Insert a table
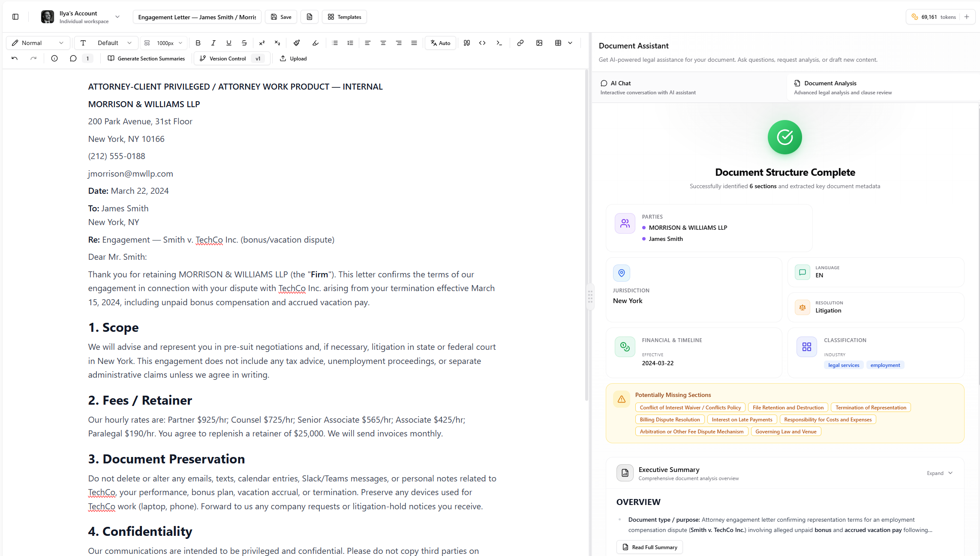The width and height of the screenshot is (980, 556). coord(558,43)
